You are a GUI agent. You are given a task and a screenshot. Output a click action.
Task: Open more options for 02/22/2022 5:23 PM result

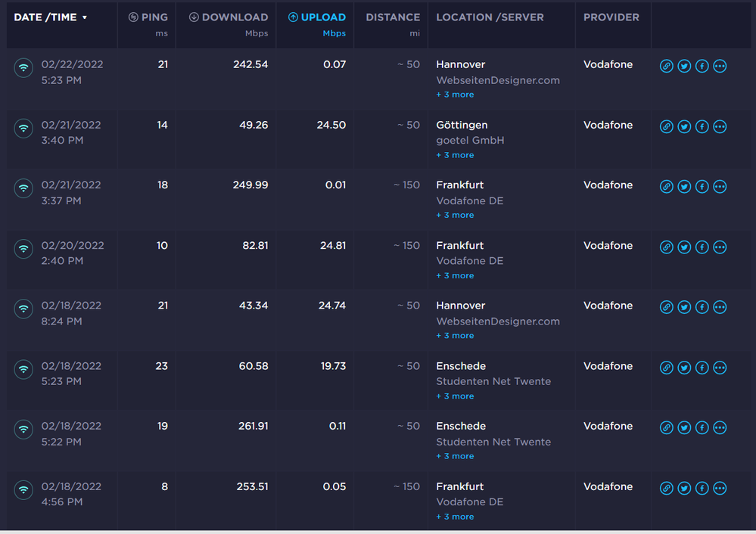[x=720, y=66]
